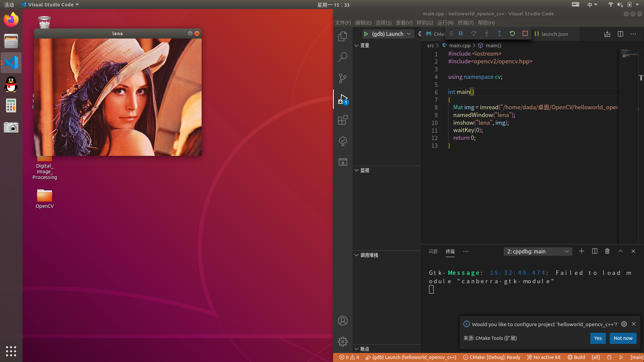Click the status bar debug bug icon
This screenshot has height=362, width=644.
pos(609,357)
